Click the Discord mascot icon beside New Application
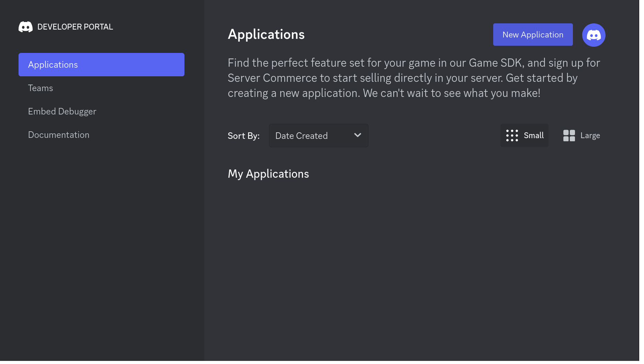This screenshot has height=364, width=644. [x=594, y=35]
